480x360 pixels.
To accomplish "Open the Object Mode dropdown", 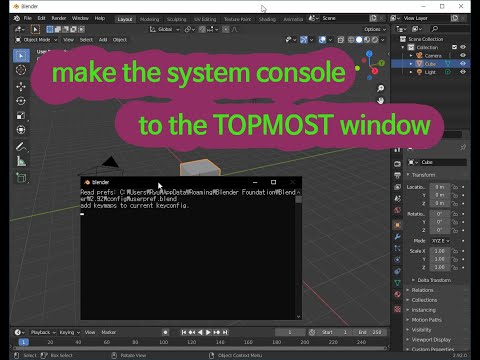I will point(36,40).
